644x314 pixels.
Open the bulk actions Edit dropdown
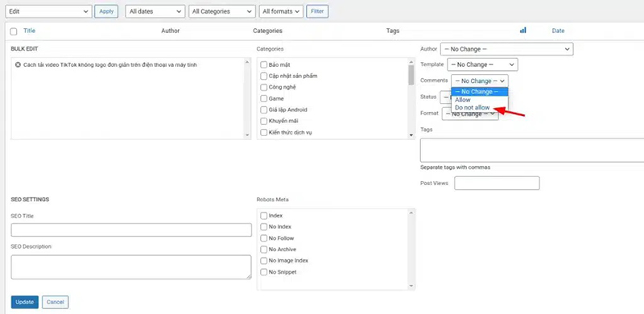tap(48, 11)
